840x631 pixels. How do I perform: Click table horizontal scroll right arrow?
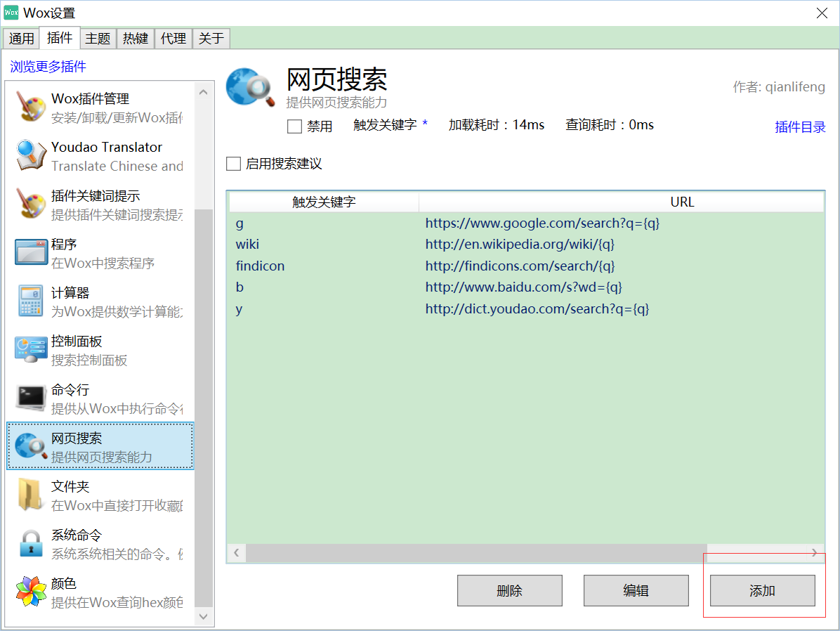point(814,552)
